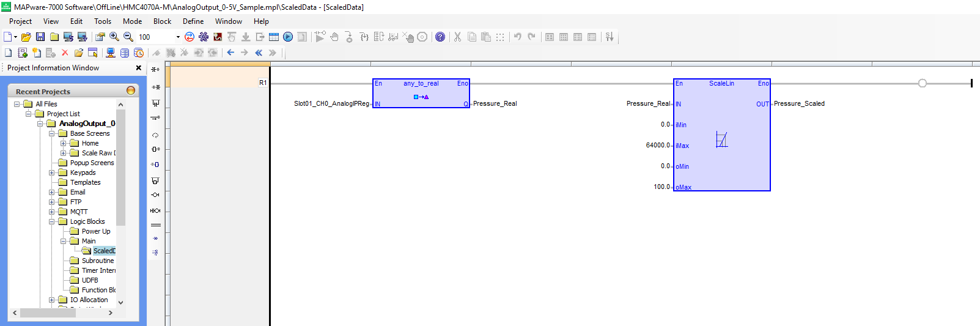The width and height of the screenshot is (980, 326).
Task: Select the UDFB folder in tree
Action: [90, 280]
